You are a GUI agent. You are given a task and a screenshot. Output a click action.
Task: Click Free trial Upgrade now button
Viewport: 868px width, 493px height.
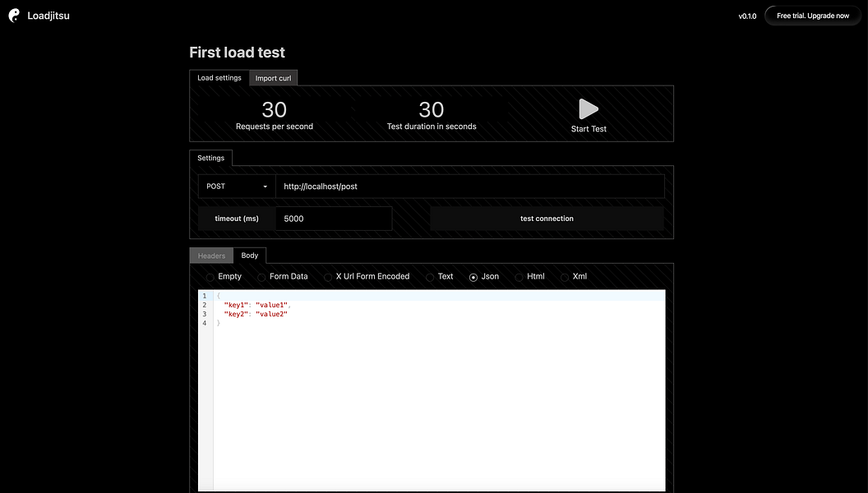click(x=813, y=16)
